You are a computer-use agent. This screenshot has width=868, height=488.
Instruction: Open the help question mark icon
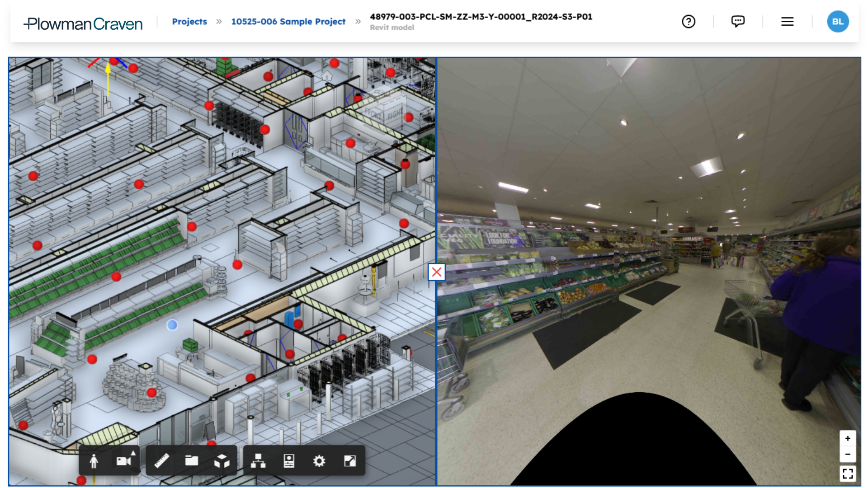click(688, 22)
